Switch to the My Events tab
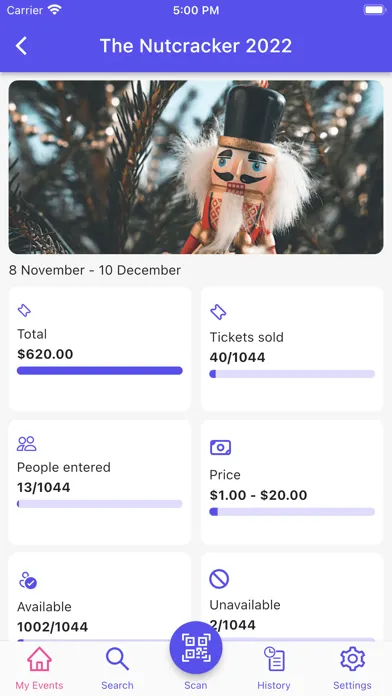392x696 pixels. click(x=40, y=668)
